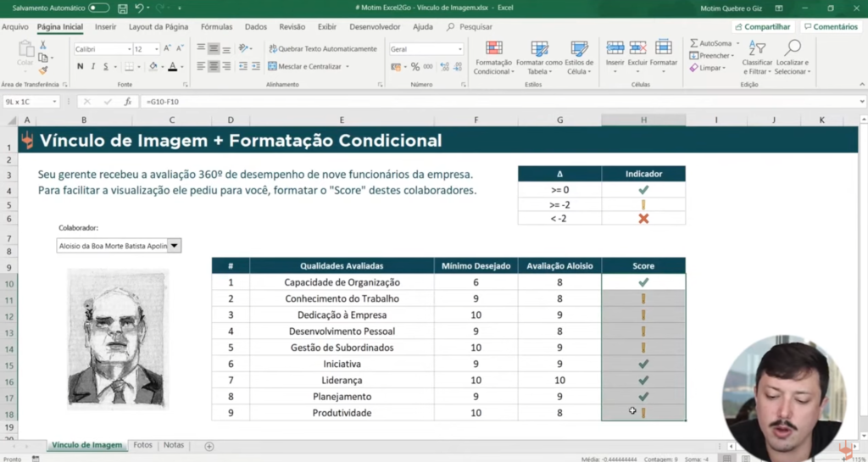Click the Undo arrow in the title bar
The width and height of the screenshot is (868, 462).
pyautogui.click(x=139, y=8)
